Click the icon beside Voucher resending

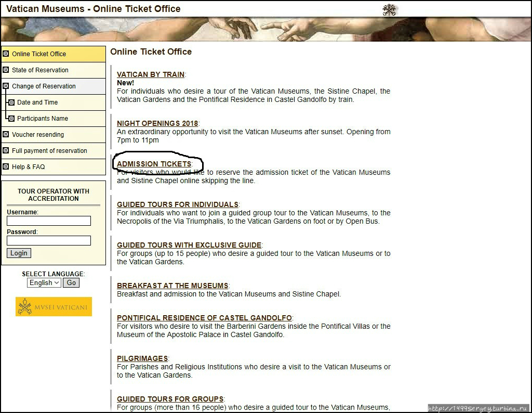[6, 135]
